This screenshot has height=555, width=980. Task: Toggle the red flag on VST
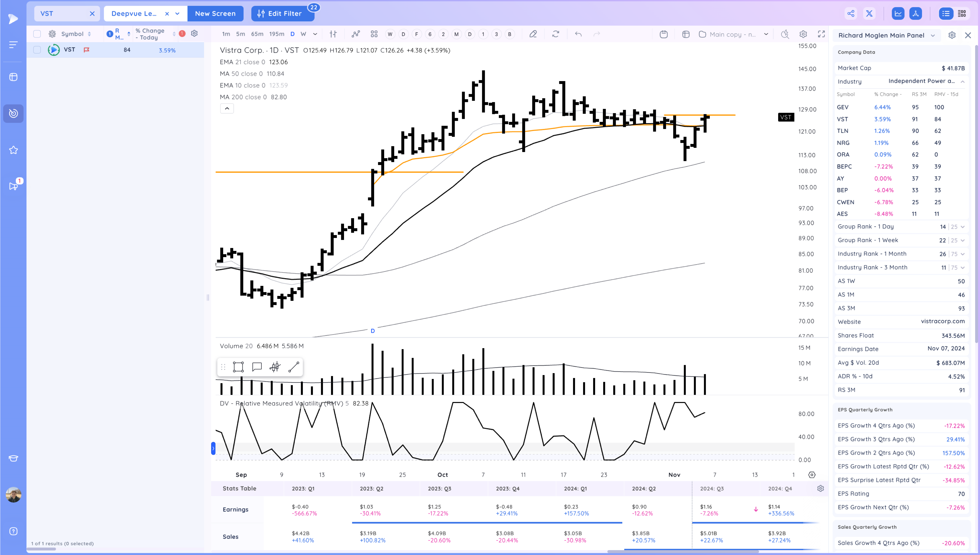tap(86, 50)
